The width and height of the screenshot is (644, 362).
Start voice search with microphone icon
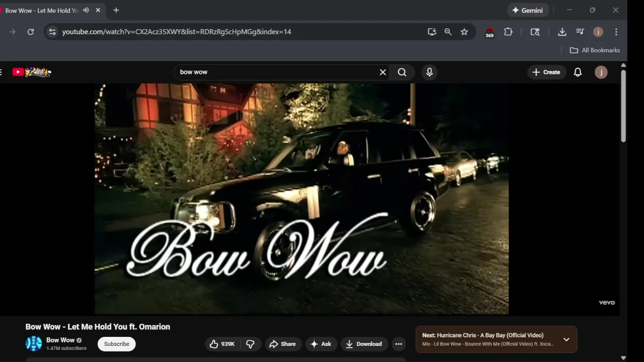click(429, 72)
